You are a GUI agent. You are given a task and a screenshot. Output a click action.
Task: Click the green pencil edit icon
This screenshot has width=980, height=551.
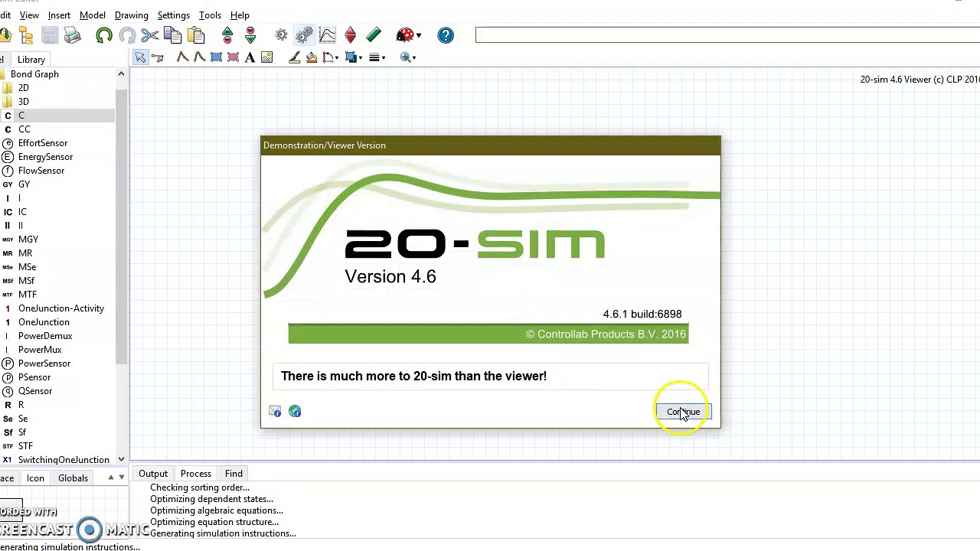coord(373,35)
